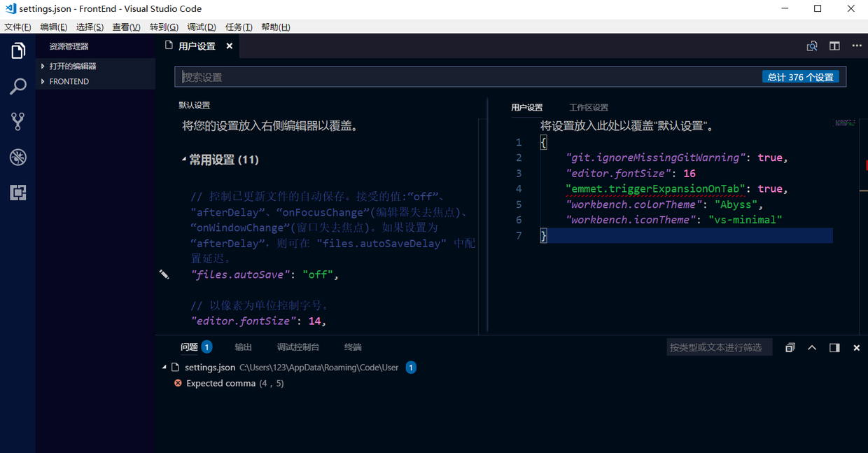The image size is (868, 453).
Task: Open the Explorer view in the activity bar
Action: (x=17, y=50)
